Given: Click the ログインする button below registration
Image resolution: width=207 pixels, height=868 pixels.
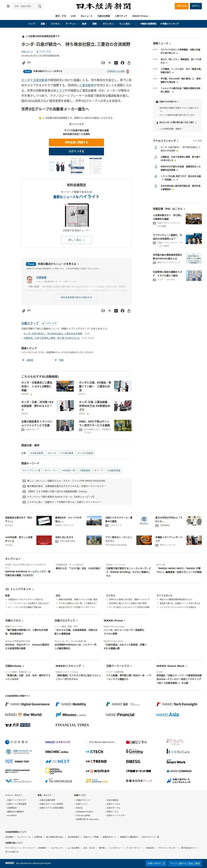Looking at the screenshot, I should pos(76,151).
